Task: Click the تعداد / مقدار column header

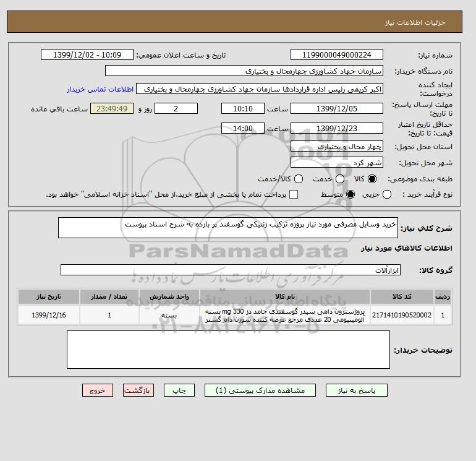Action: (x=109, y=296)
